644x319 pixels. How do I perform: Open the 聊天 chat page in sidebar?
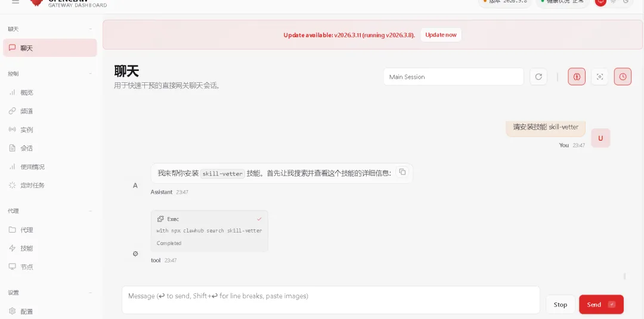[49, 48]
